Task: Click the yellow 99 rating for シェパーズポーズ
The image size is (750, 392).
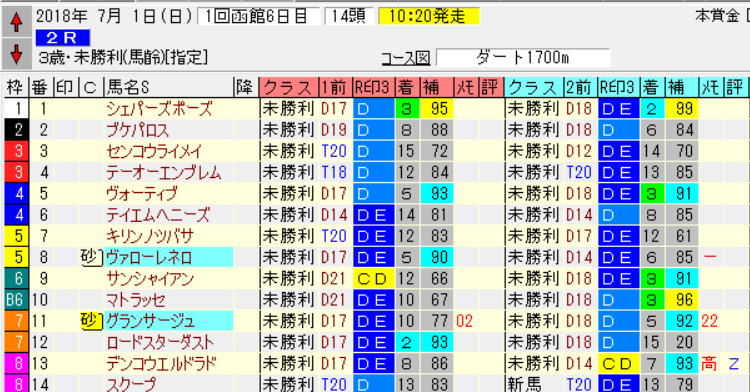Action: 683,109
